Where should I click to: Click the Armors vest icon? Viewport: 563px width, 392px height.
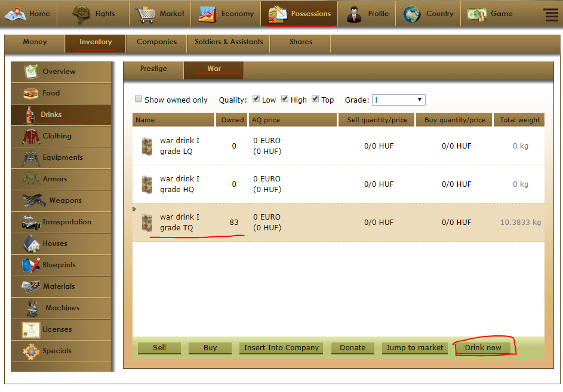(x=31, y=179)
